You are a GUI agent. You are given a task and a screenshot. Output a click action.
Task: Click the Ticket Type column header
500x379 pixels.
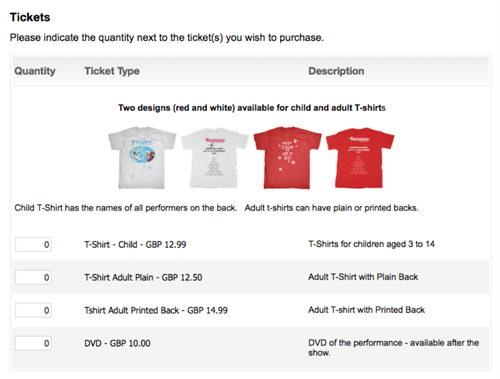pos(112,71)
